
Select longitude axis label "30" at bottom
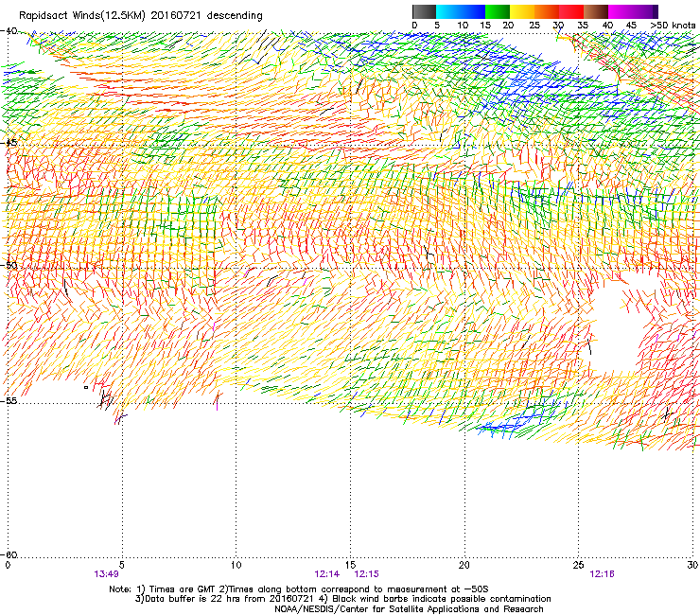coord(692,565)
